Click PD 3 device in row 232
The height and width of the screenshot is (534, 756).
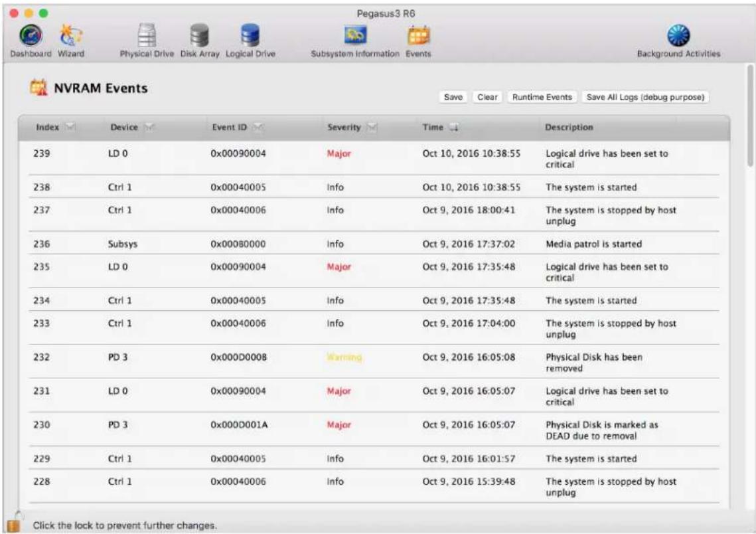tap(117, 357)
